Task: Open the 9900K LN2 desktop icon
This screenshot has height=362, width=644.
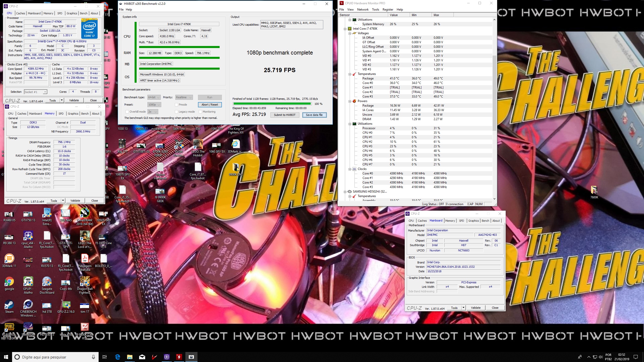Action: click(236, 169)
